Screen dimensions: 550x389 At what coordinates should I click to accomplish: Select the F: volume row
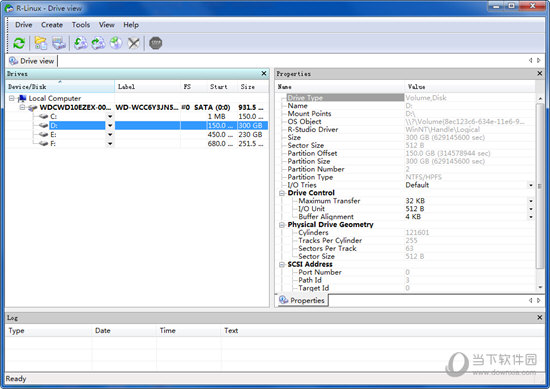pyautogui.click(x=137, y=143)
